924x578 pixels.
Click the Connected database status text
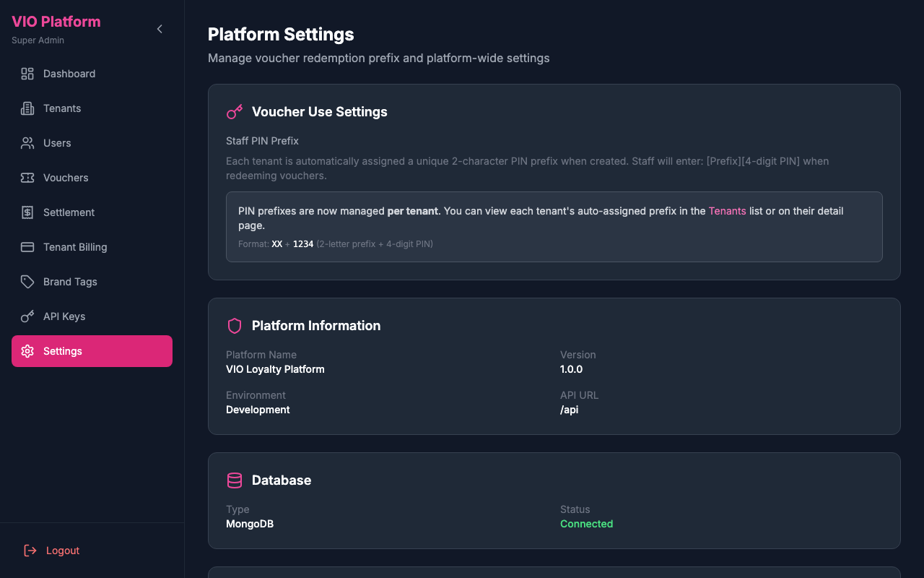tap(586, 523)
